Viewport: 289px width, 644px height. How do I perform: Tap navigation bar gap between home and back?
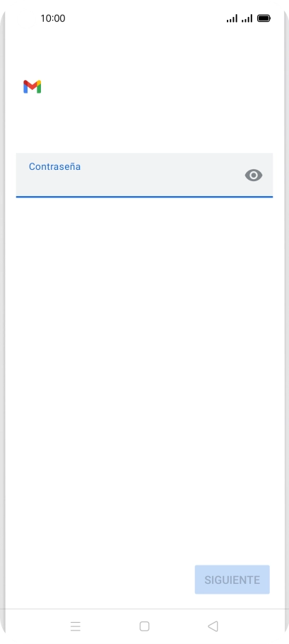click(178, 626)
